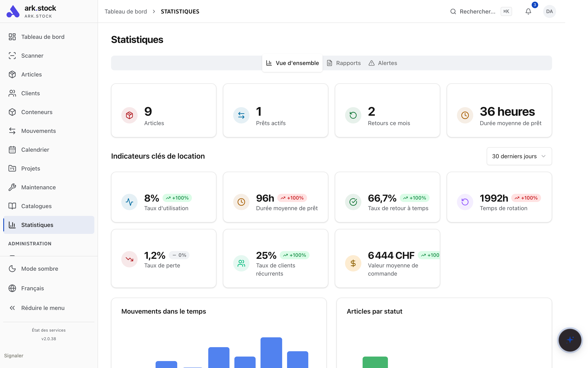Click the Taux de retour à temps checkmark icon
588x368 pixels.
pos(353,202)
